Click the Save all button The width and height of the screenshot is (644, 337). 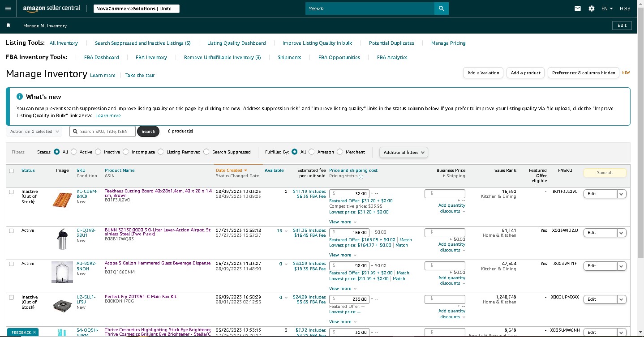(605, 173)
